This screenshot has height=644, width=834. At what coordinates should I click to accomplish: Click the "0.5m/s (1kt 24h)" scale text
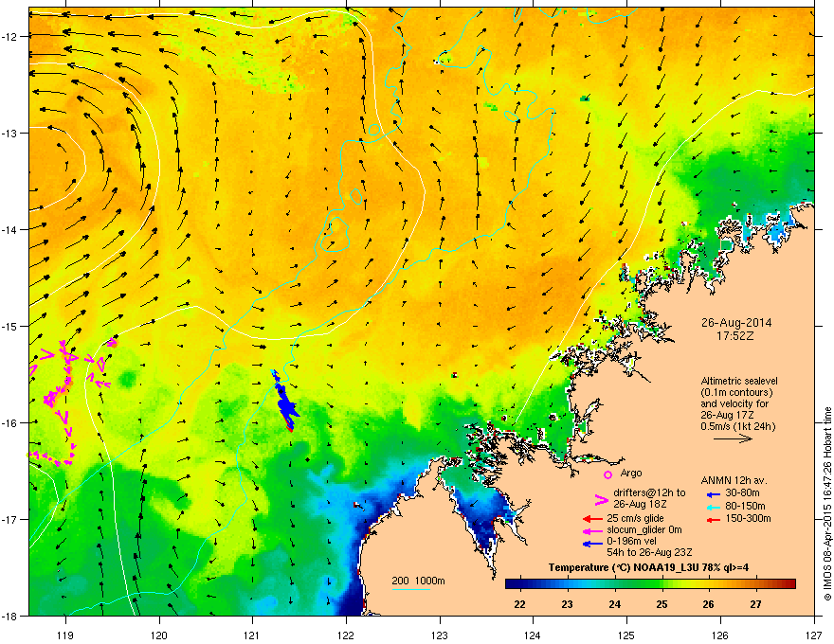coord(737,427)
